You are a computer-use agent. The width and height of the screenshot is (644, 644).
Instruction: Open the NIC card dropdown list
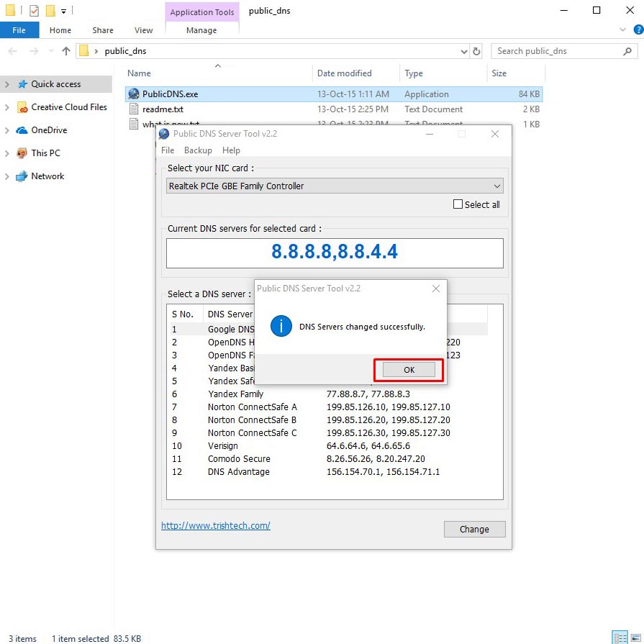(496, 186)
